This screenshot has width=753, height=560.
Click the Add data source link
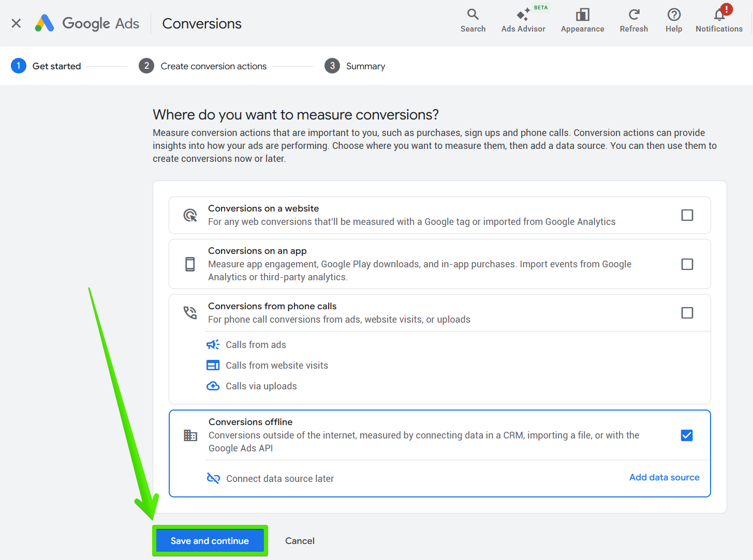point(664,477)
